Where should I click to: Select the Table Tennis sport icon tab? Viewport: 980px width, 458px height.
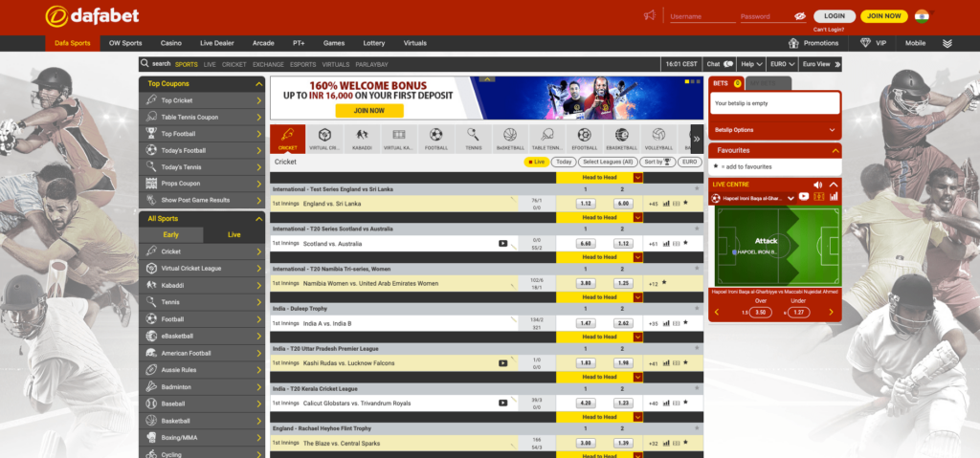pyautogui.click(x=547, y=139)
